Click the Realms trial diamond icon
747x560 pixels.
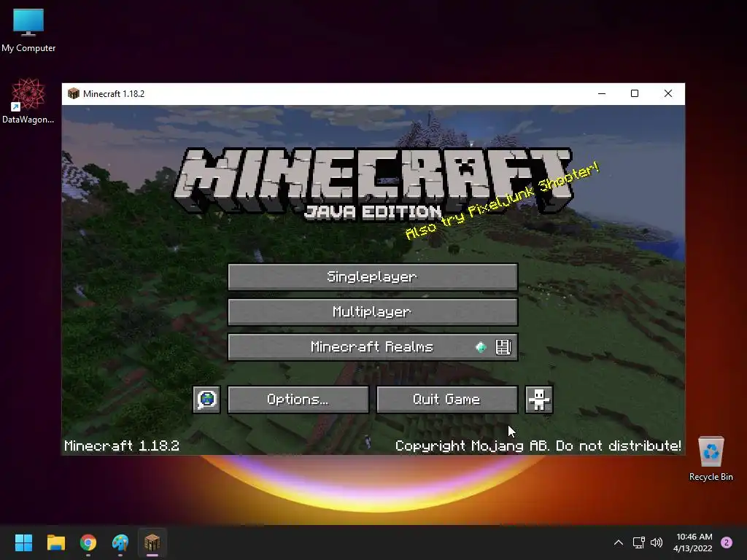[481, 347]
